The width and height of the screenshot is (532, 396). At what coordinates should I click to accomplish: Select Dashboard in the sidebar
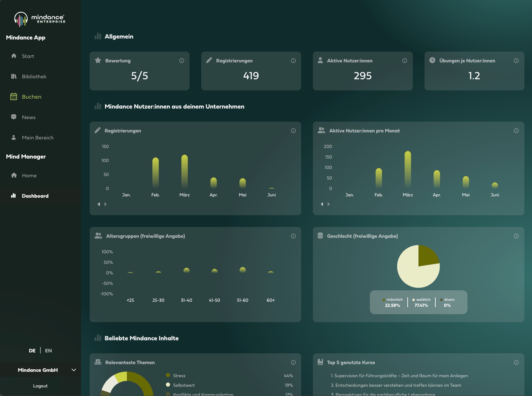point(30,196)
